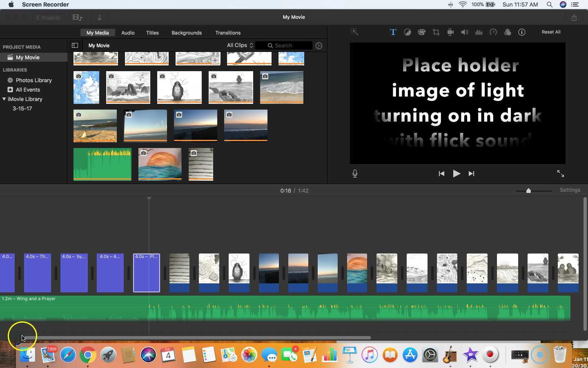Select the 3-15-17 library event

22,108
